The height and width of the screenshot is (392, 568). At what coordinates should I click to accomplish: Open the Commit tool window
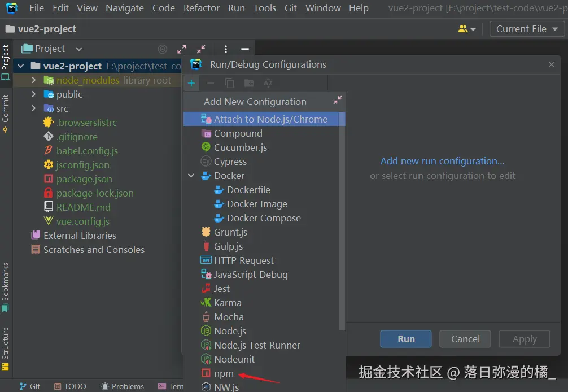[6, 111]
